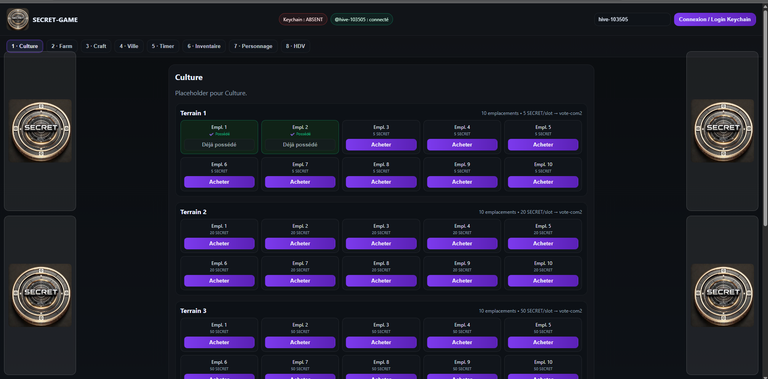
Task: Purchase Terrain 2 Empl. 10 via Acheter
Action: point(543,281)
